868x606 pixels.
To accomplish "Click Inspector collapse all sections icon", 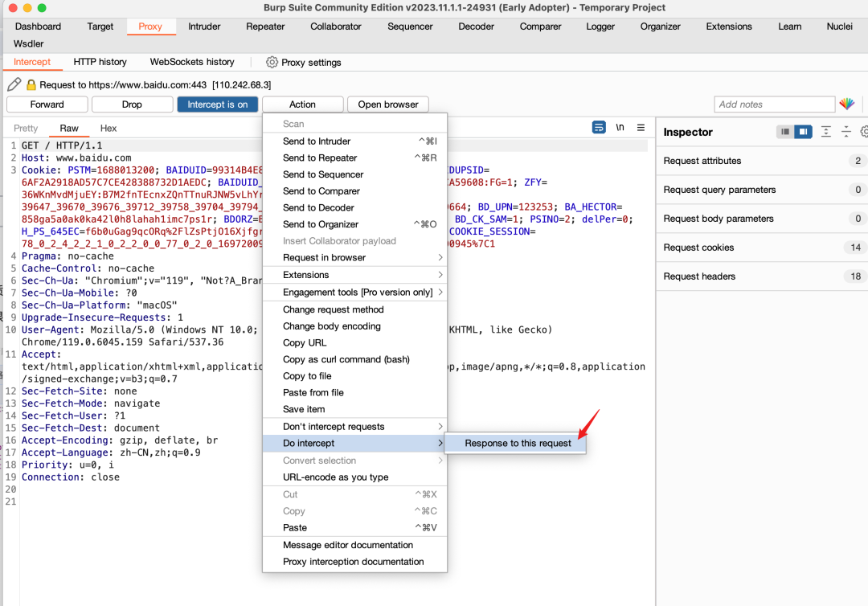I will click(845, 132).
